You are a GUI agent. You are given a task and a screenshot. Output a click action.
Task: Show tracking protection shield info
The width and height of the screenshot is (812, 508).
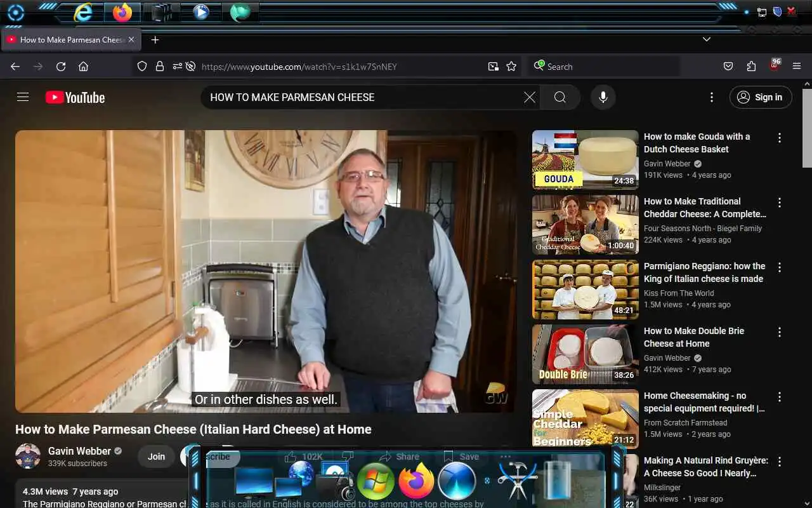point(142,66)
